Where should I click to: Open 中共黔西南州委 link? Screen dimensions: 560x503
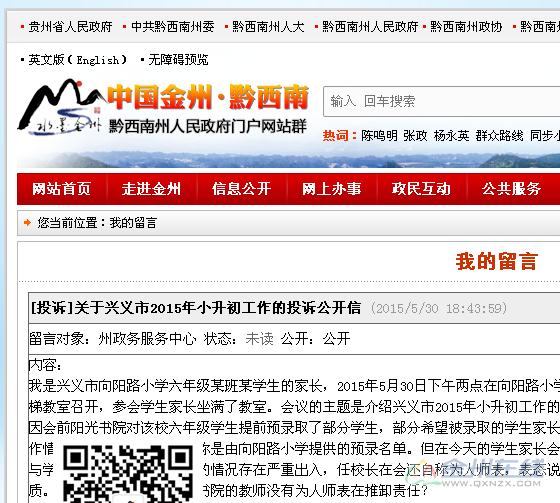click(x=173, y=26)
